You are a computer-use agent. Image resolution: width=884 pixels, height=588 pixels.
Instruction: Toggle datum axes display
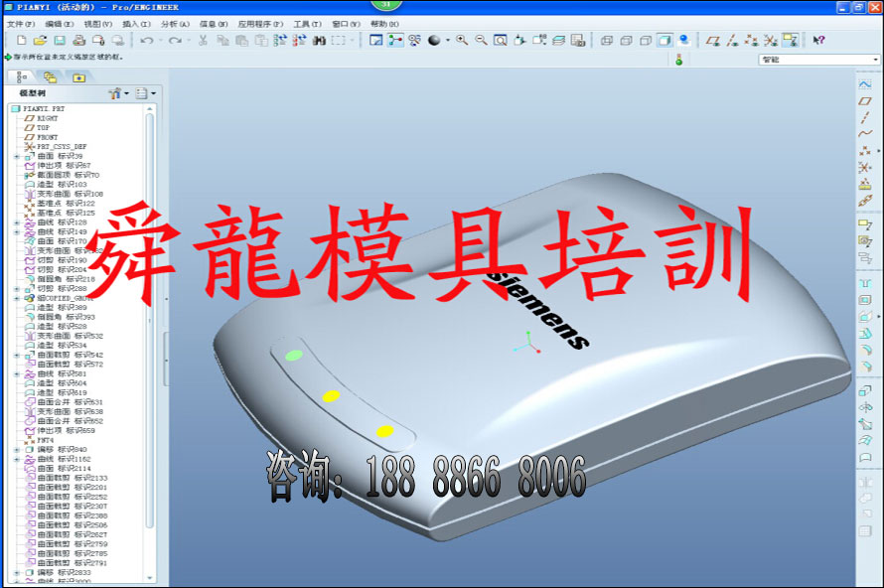[x=732, y=40]
